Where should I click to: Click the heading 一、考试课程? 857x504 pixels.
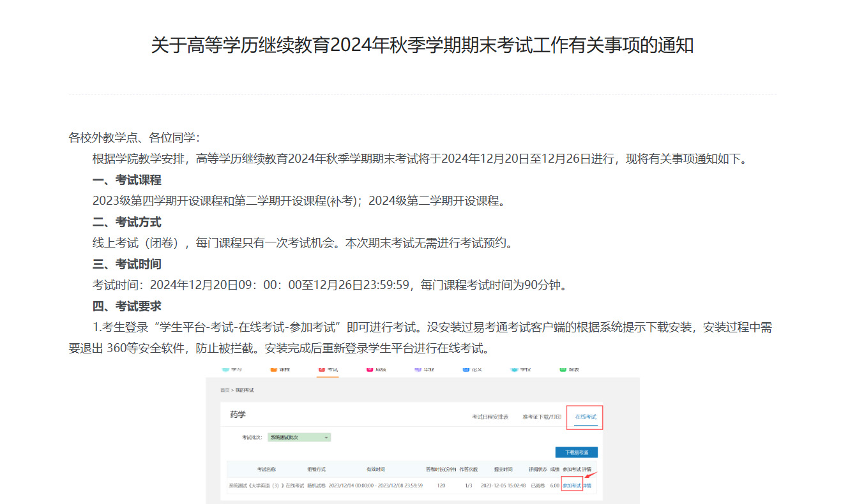click(126, 180)
